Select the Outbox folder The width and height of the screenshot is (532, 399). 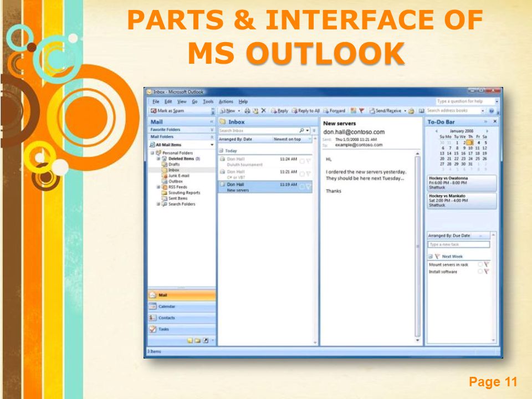(x=172, y=182)
